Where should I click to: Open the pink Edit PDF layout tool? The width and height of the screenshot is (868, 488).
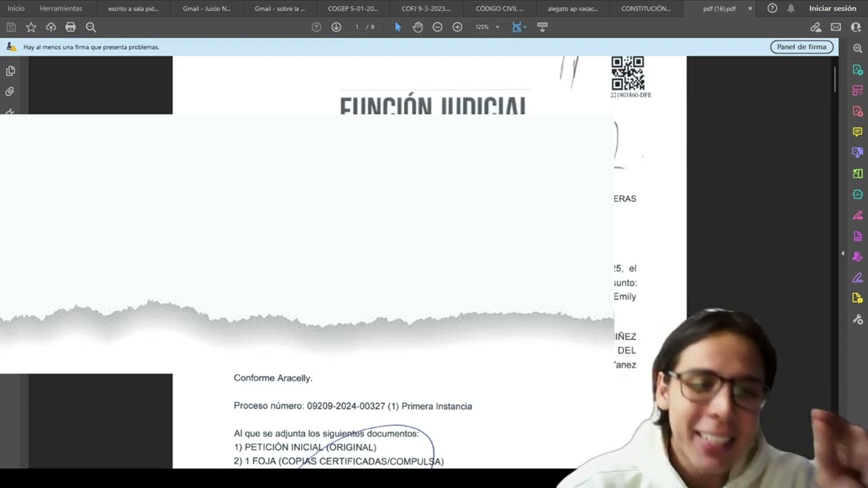[858, 90]
